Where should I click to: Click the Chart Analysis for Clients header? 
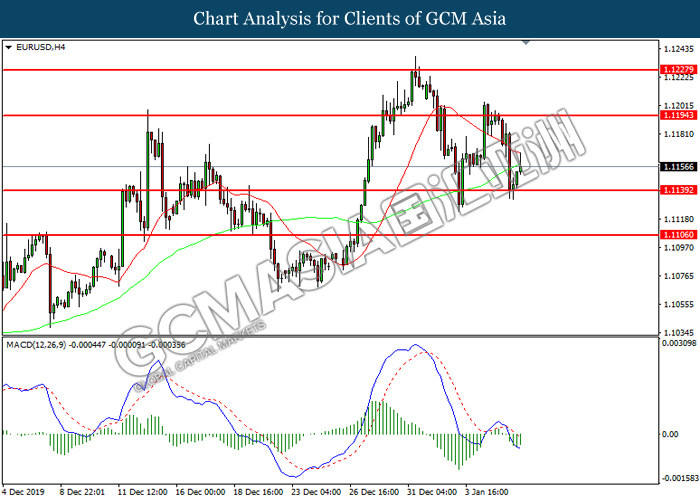tap(350, 19)
